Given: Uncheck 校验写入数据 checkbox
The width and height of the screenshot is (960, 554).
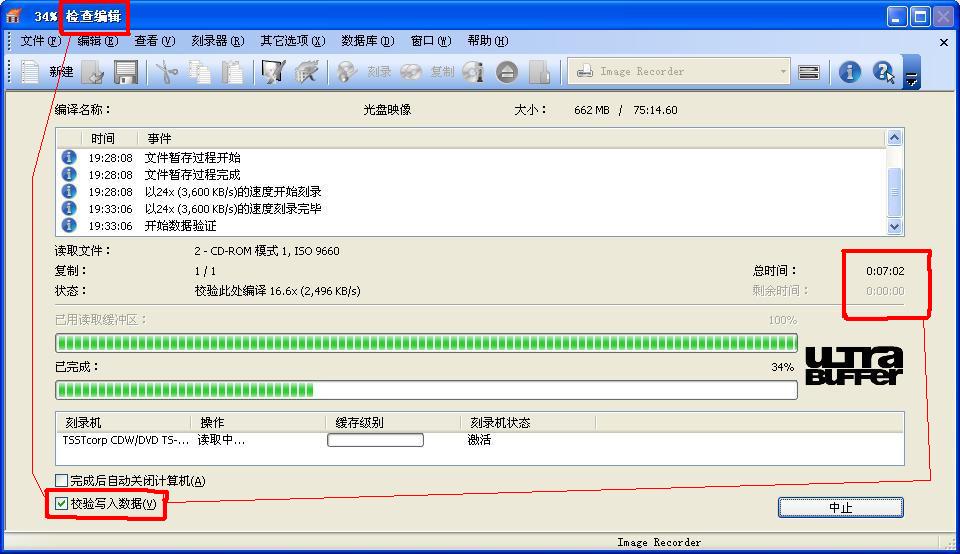Looking at the screenshot, I should pyautogui.click(x=61, y=504).
